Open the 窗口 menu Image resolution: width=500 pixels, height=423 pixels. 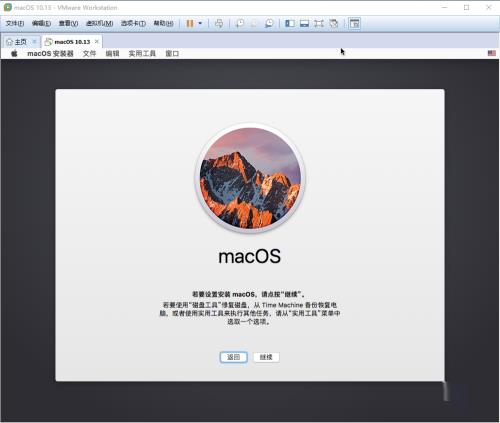coord(172,53)
